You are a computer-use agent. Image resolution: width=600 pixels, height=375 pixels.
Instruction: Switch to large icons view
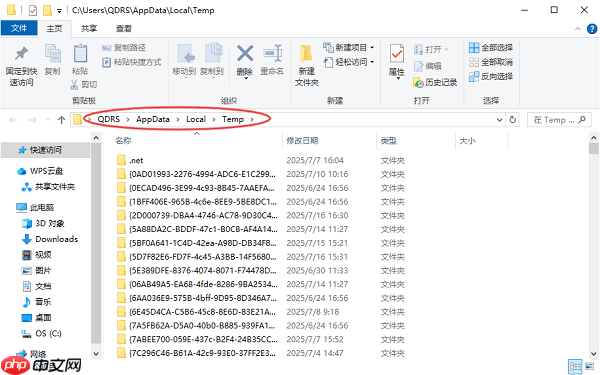pos(590,366)
